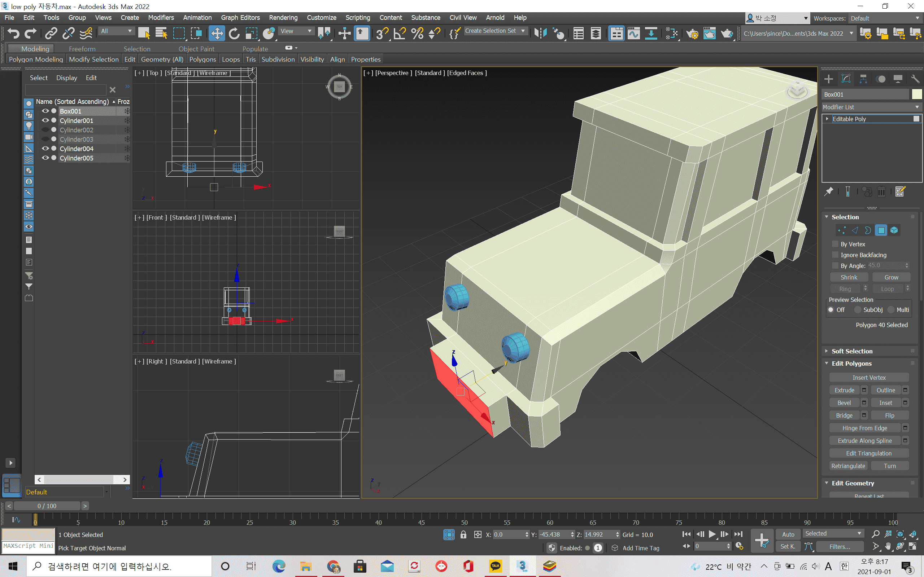924x577 pixels.
Task: Click the Grow selection button
Action: 891,277
